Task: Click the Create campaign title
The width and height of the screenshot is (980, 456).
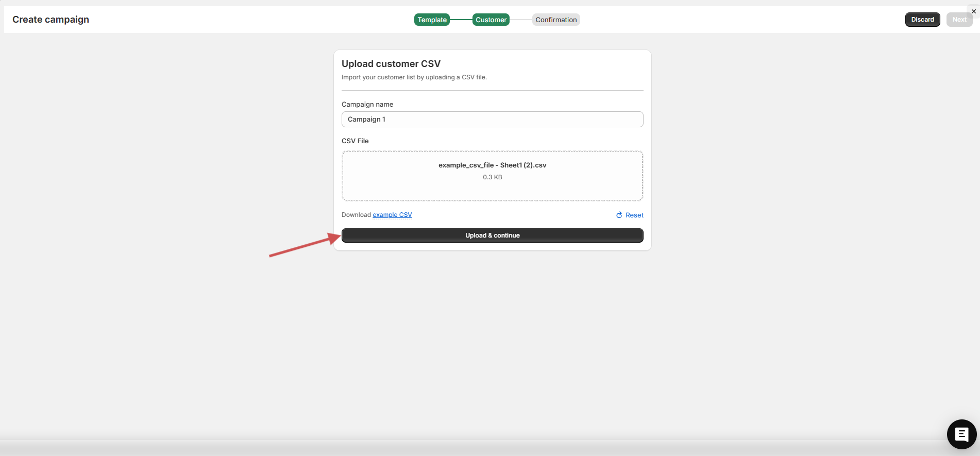Action: coord(50,20)
